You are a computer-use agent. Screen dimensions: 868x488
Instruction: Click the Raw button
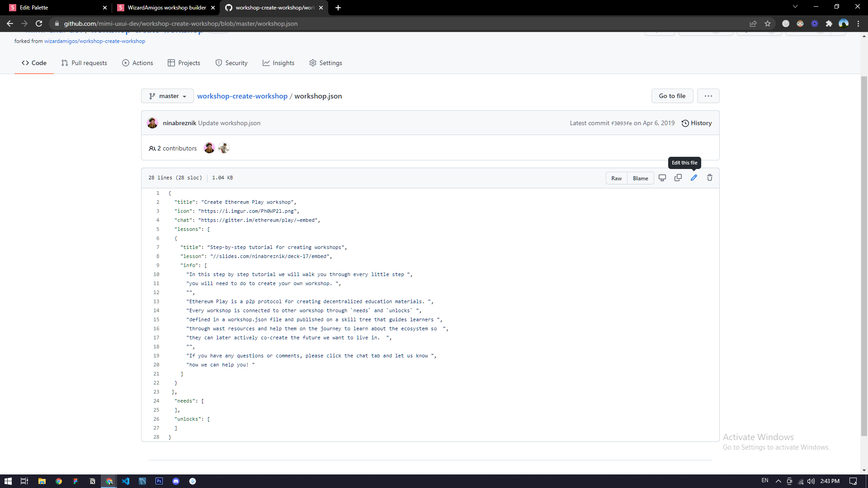click(616, 178)
